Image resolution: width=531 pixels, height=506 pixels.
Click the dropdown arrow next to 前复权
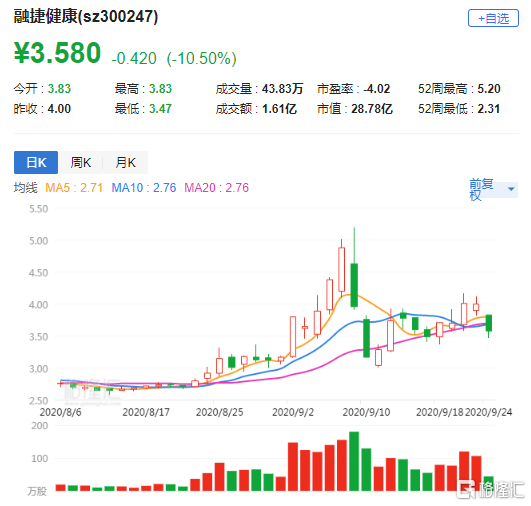click(511, 189)
